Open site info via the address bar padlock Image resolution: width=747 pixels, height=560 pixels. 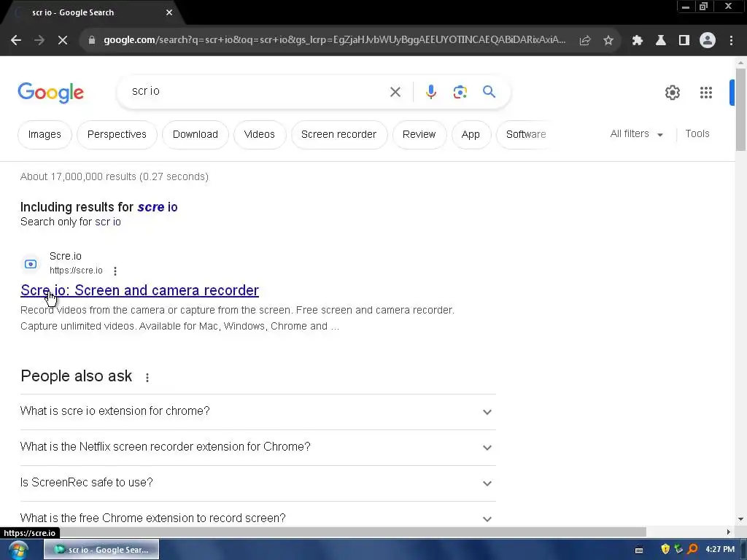click(92, 41)
